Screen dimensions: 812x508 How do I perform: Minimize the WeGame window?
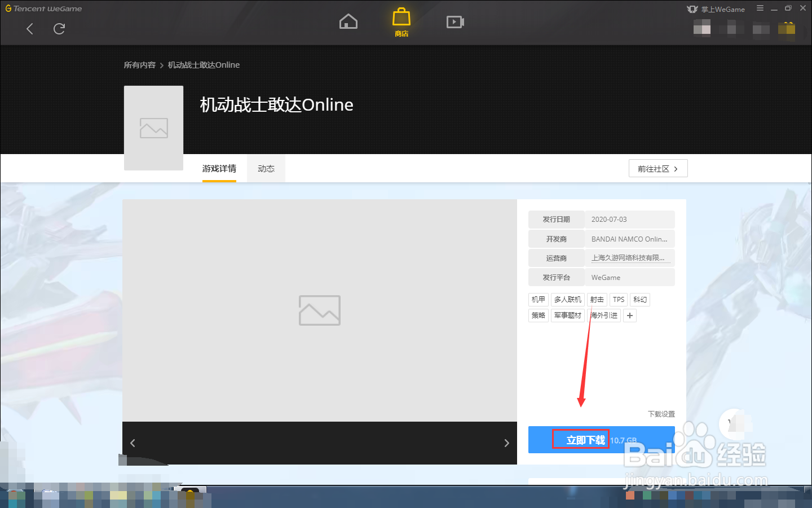774,8
